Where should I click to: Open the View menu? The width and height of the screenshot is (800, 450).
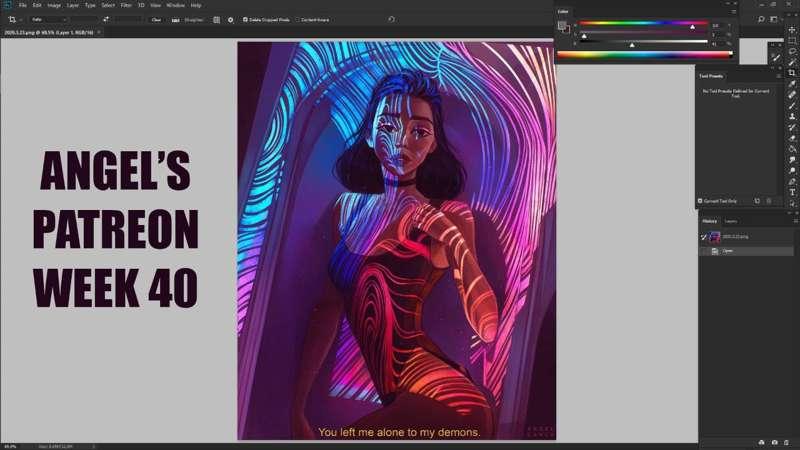[x=156, y=5]
